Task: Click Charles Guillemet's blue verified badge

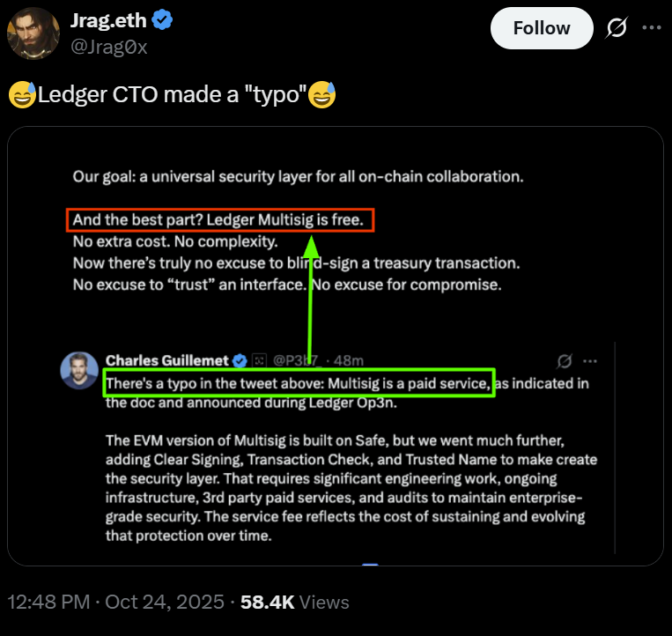Action: pyautogui.click(x=239, y=360)
